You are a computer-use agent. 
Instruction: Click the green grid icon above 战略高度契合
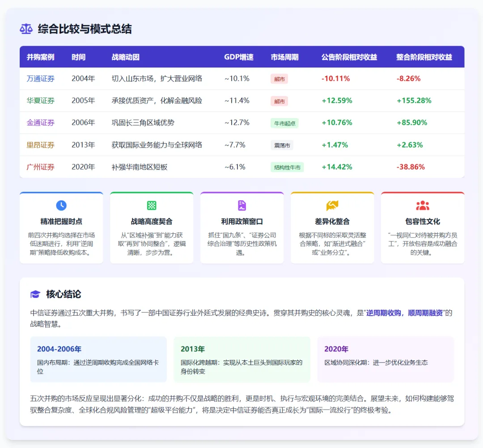tap(152, 205)
